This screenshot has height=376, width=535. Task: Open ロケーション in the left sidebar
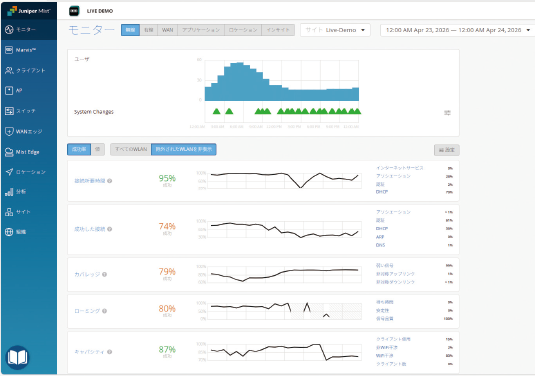pyautogui.click(x=29, y=172)
